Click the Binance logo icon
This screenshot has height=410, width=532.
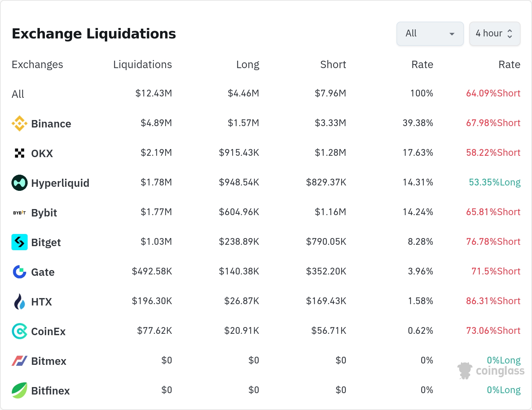19,123
